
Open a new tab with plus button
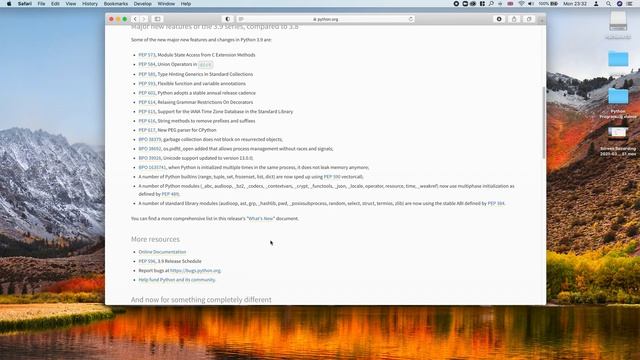542,20
